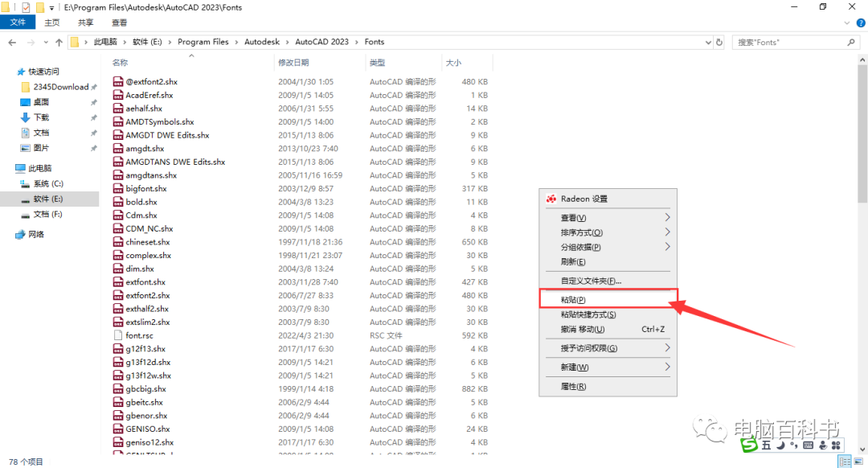Image resolution: width=868 pixels, height=468 pixels.
Task: Expand the 排序方式(O) submenu
Action: (x=667, y=232)
